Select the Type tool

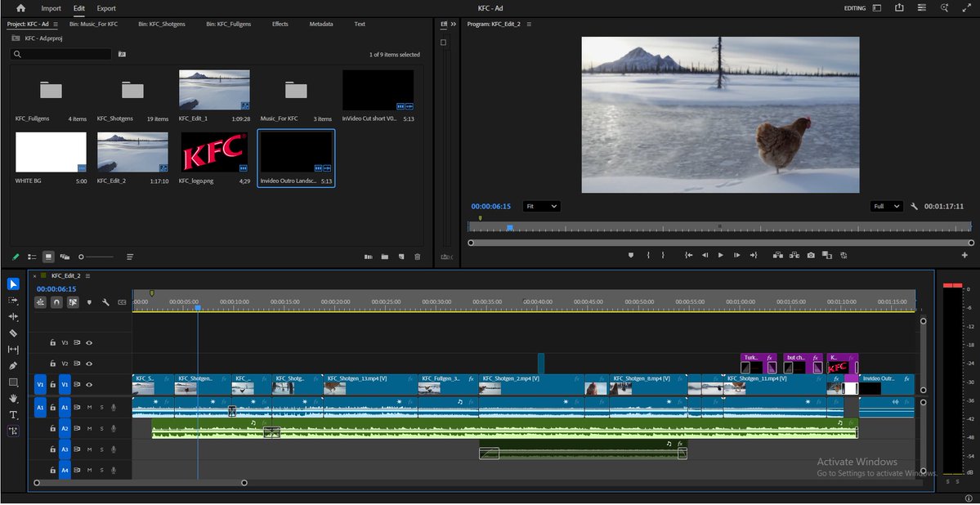tap(13, 414)
